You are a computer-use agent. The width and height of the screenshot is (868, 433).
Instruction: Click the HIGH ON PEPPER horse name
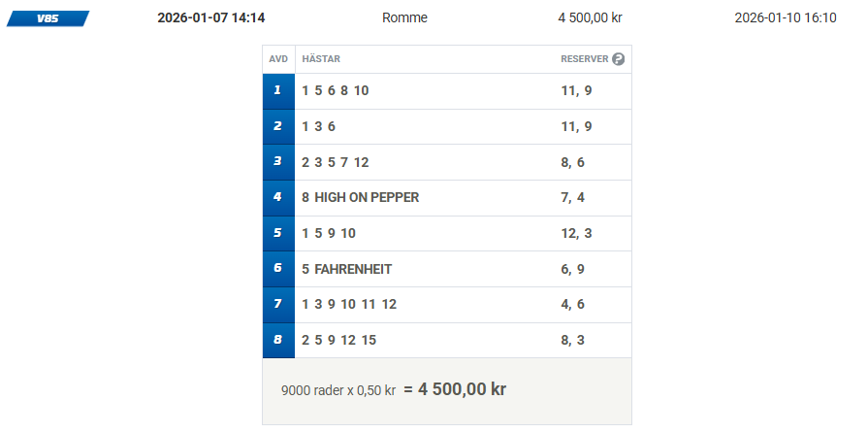(x=367, y=198)
